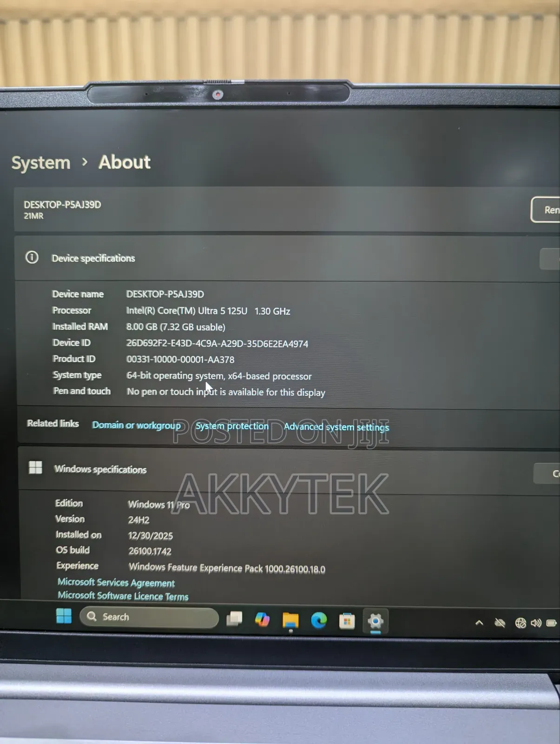The width and height of the screenshot is (560, 744).
Task: Click the Windows specifications logo icon
Action: tap(35, 467)
